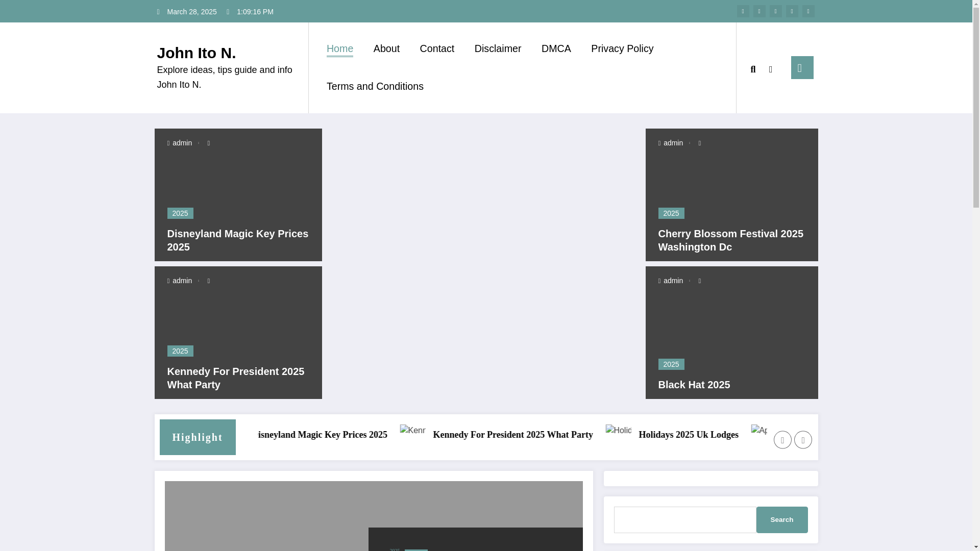Click 2025 tag on Kennedy For President card

tap(180, 351)
